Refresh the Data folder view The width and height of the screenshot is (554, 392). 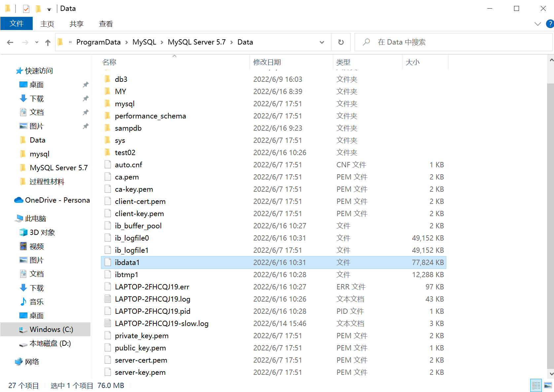click(341, 42)
